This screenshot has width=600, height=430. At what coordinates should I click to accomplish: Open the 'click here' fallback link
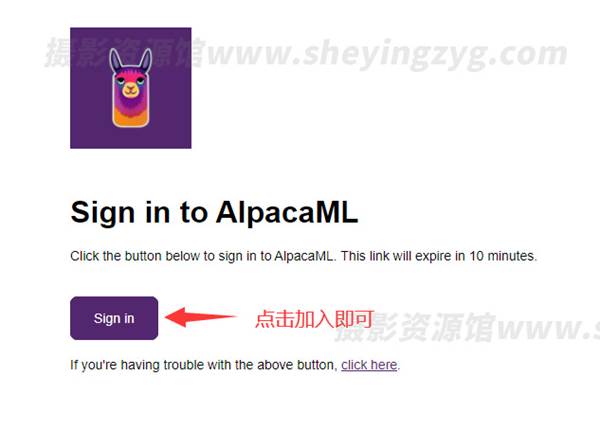[x=369, y=365]
